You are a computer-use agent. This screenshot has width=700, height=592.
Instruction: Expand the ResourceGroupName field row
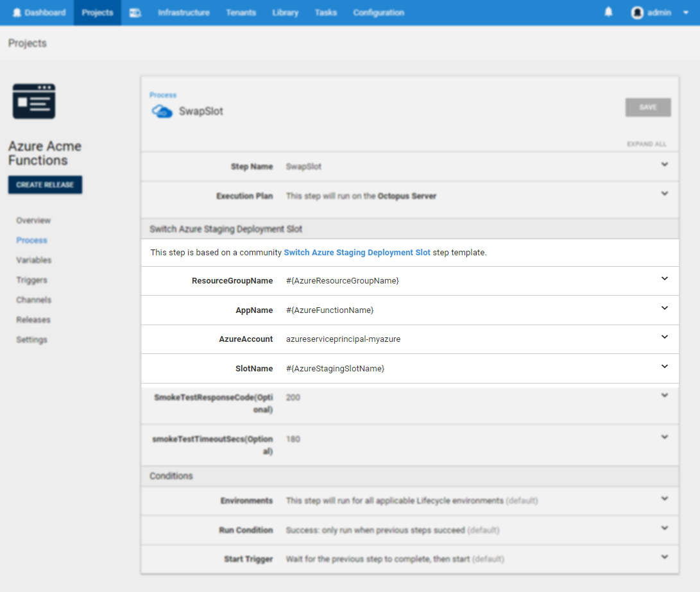pos(664,279)
